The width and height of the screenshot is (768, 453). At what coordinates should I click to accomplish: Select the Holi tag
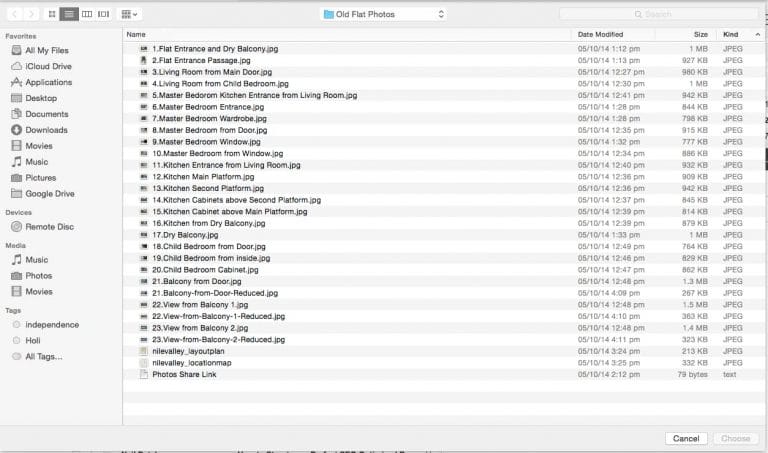(34, 340)
